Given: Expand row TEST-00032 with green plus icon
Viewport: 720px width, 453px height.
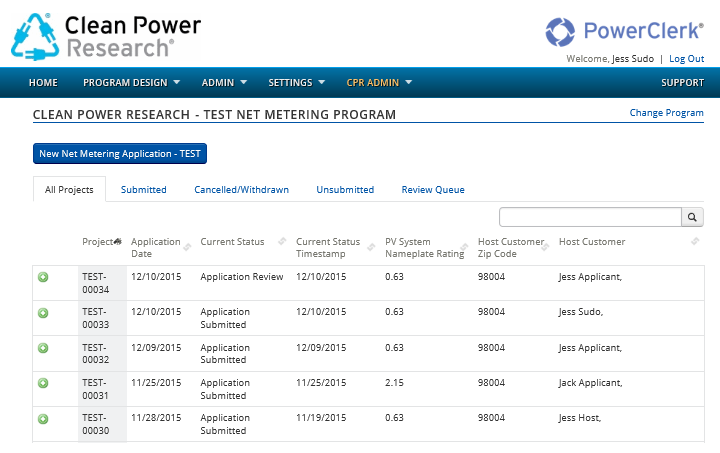Looking at the screenshot, I should [43, 348].
